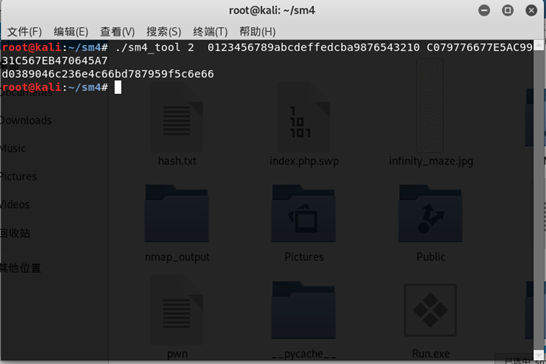Click the window title root@kali: ~/sm4
Viewport: 546px width, 364px height.
(x=272, y=10)
